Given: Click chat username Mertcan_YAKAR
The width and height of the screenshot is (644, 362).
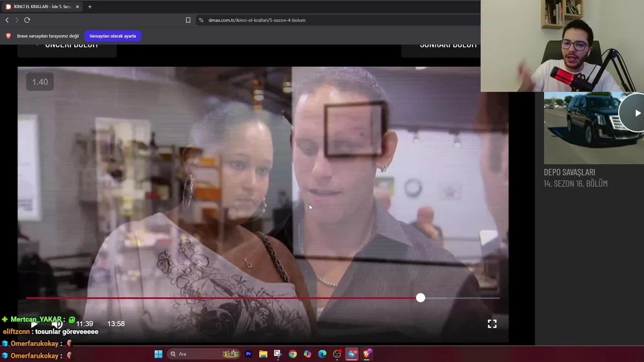Looking at the screenshot, I should point(36,319).
